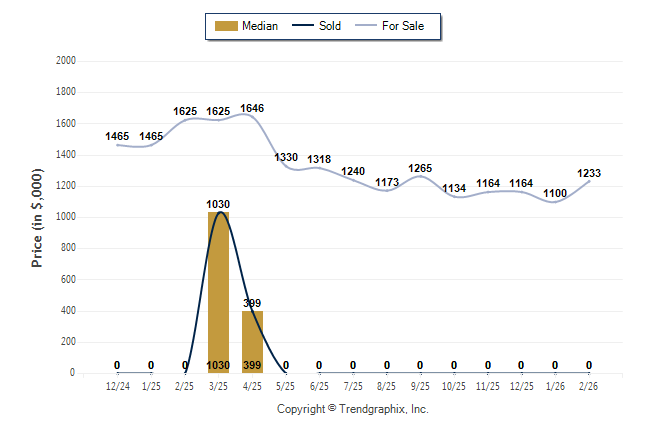Click the 1330 For Sale data label
646x434 pixels.
(286, 157)
